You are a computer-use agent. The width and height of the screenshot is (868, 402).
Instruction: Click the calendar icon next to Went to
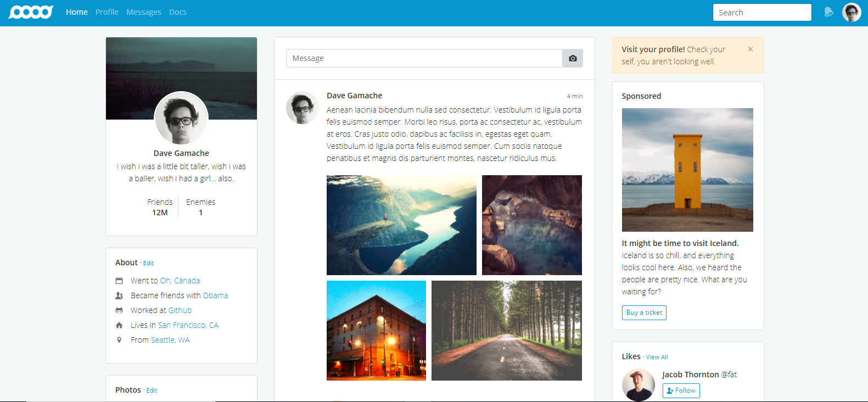(x=119, y=281)
